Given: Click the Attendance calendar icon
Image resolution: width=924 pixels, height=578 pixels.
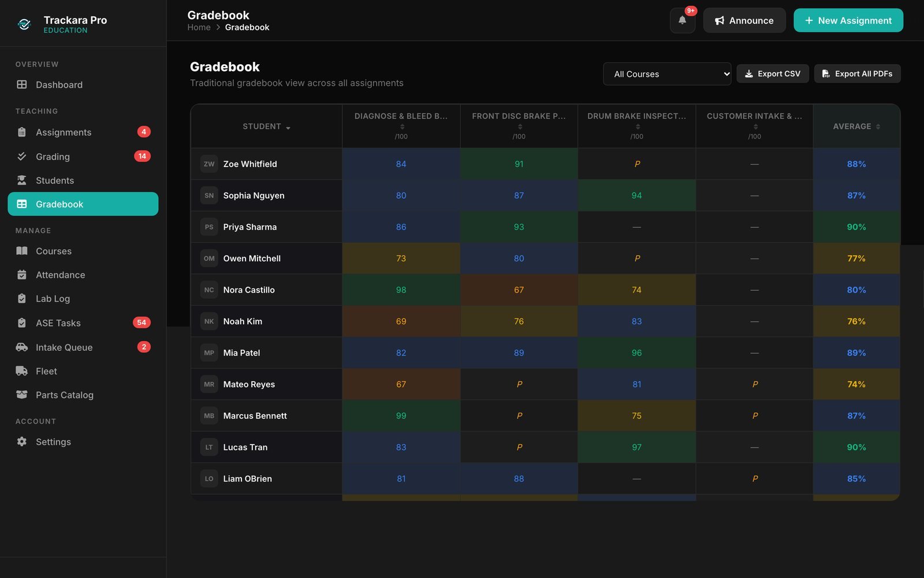Looking at the screenshot, I should click(x=22, y=275).
